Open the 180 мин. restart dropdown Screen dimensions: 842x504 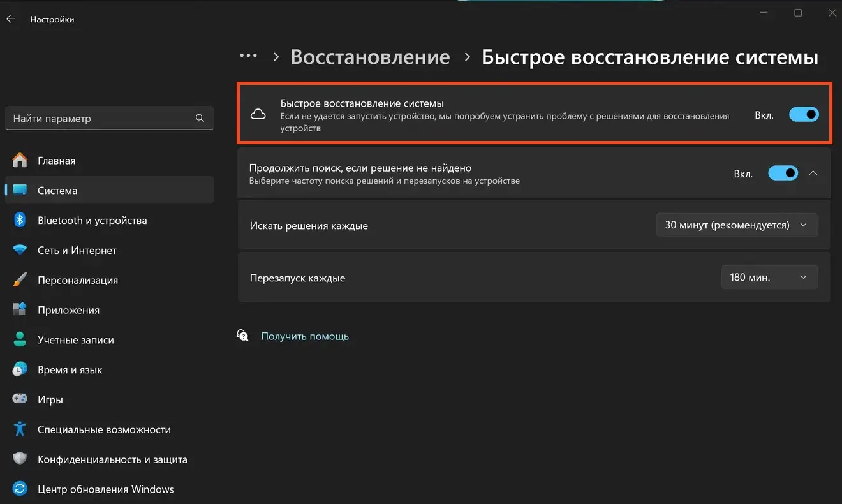pos(769,278)
